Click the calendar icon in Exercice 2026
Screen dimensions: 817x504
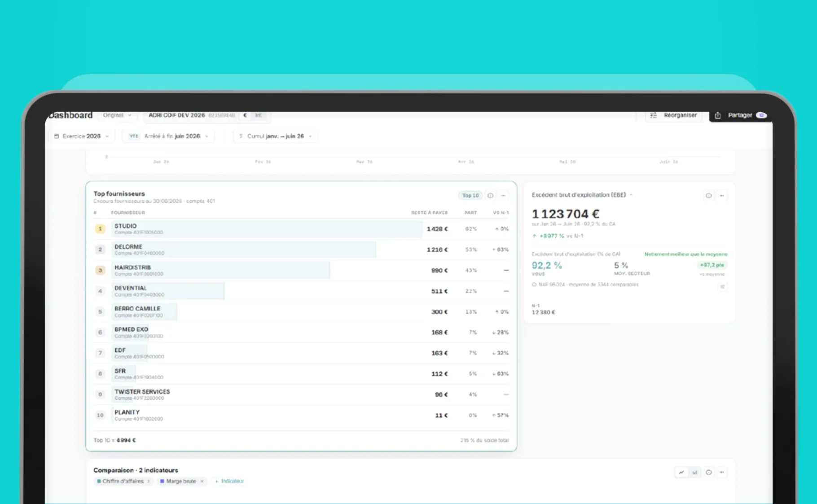click(57, 136)
